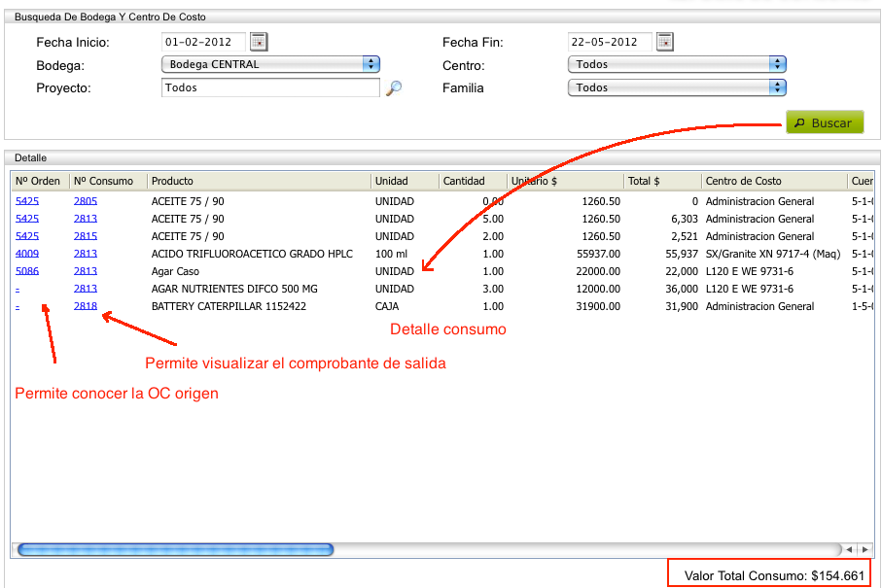
Task: Click the 22000.00 unit price cell
Action: 598,271
